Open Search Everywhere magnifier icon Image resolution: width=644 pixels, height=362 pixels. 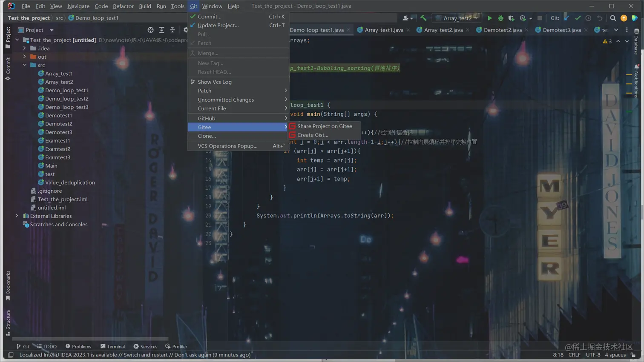(613, 18)
